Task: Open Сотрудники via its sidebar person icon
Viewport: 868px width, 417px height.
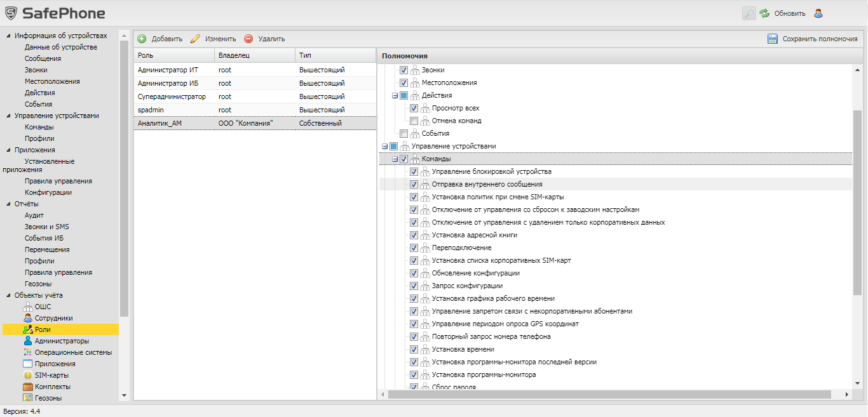Action: coord(27,318)
